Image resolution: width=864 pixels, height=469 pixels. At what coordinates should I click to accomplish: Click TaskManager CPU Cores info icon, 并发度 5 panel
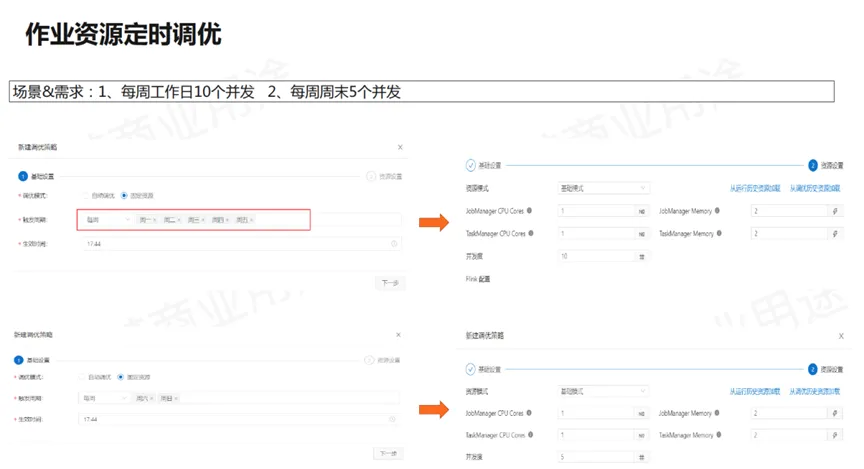pos(530,435)
